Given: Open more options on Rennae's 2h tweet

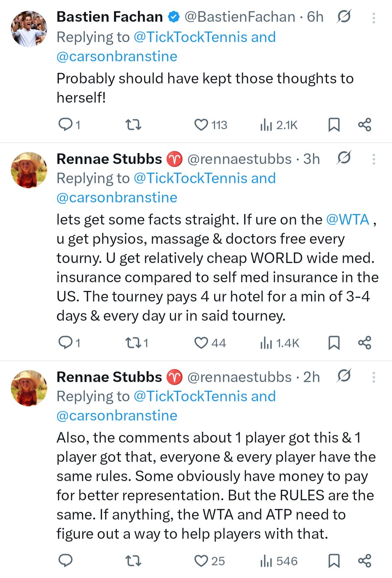Looking at the screenshot, I should 373,377.
